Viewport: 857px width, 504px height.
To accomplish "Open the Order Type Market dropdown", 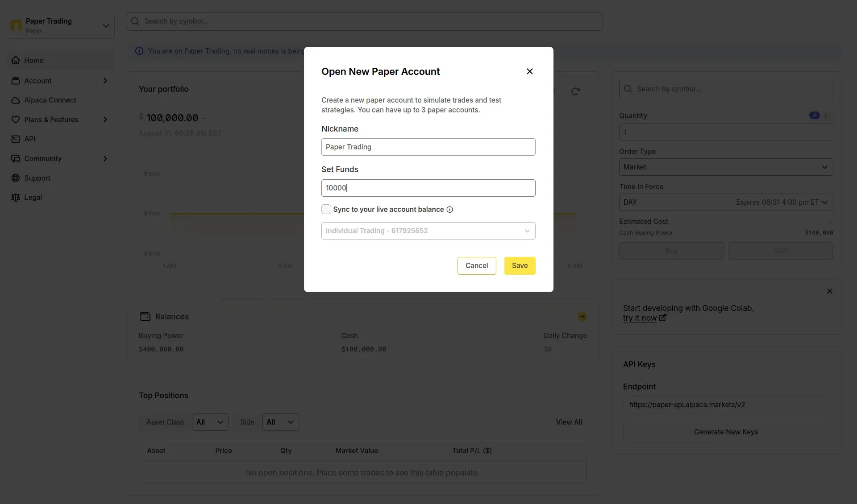I will coord(726,167).
